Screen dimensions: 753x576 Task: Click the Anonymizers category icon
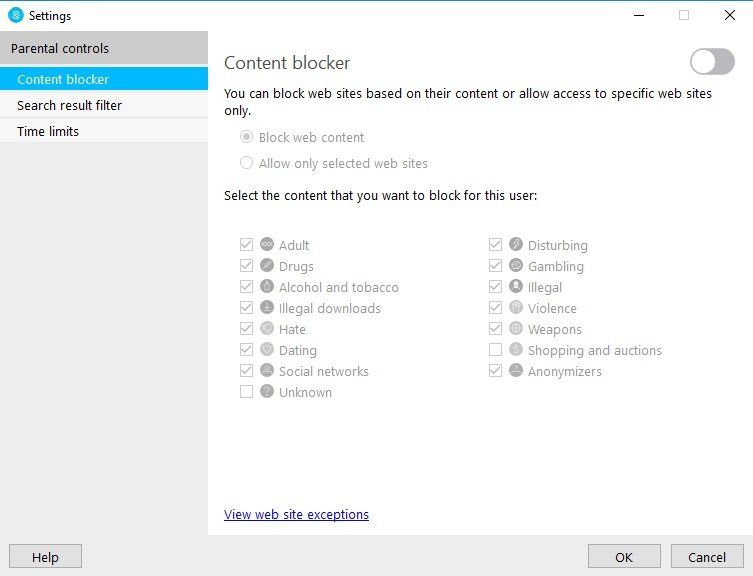(x=516, y=371)
